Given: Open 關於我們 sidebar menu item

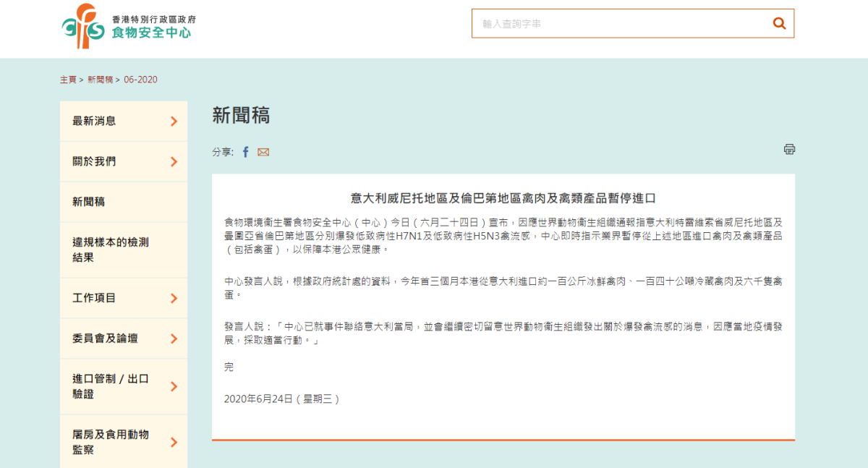Looking at the screenshot, I should pyautogui.click(x=94, y=162).
